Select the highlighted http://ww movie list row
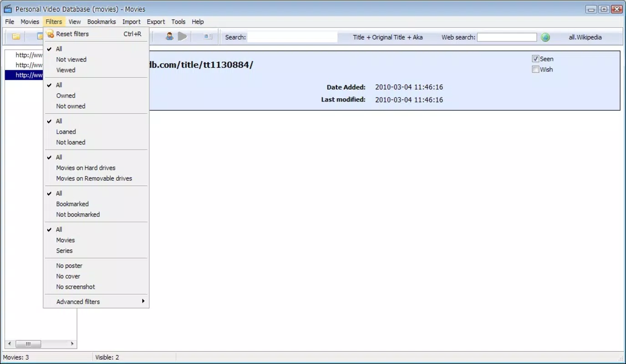Image resolution: width=626 pixels, height=364 pixels. point(24,75)
